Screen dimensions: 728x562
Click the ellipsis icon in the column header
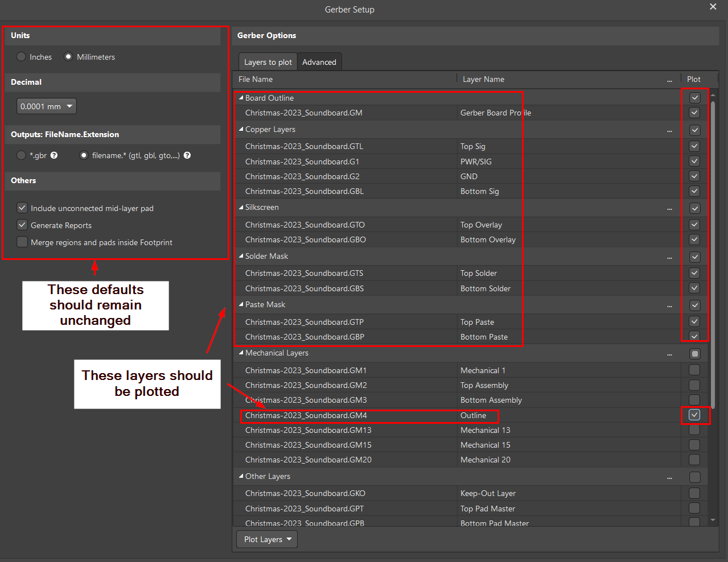(669, 80)
